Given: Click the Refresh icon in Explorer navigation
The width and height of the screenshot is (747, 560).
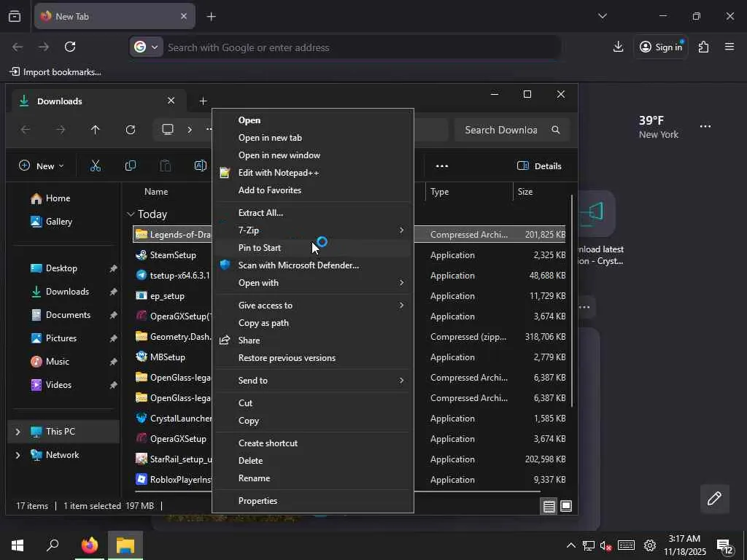Looking at the screenshot, I should pyautogui.click(x=131, y=130).
